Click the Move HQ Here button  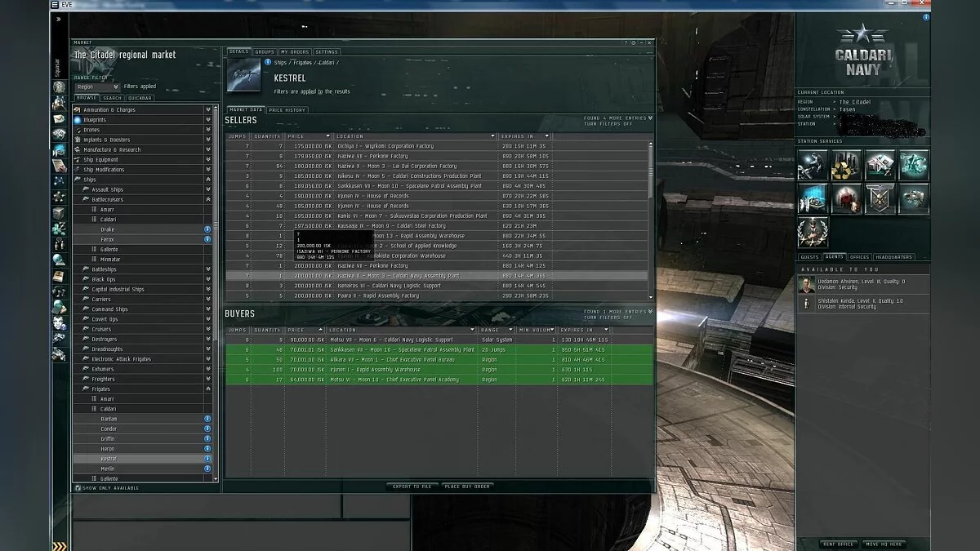883,544
